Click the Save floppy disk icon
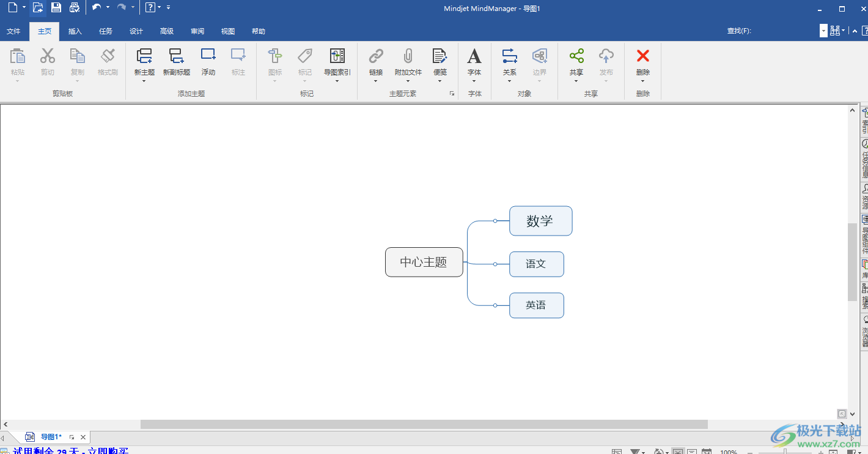 click(56, 8)
